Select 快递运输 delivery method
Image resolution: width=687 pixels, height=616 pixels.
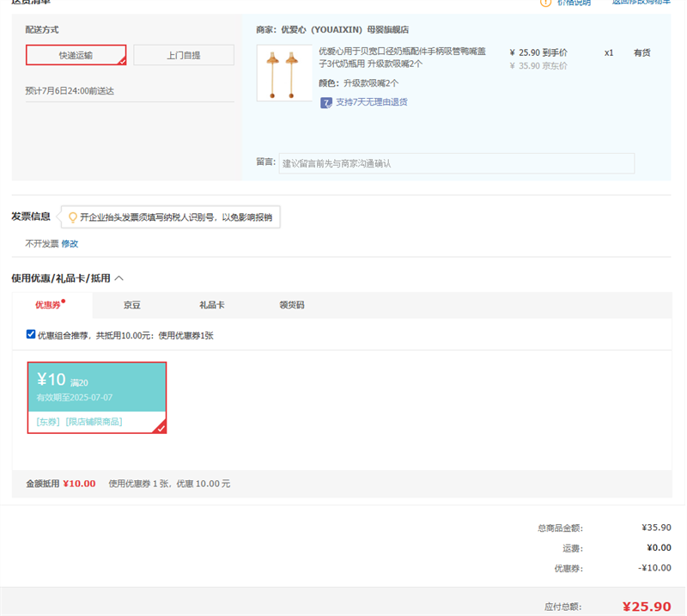76,55
